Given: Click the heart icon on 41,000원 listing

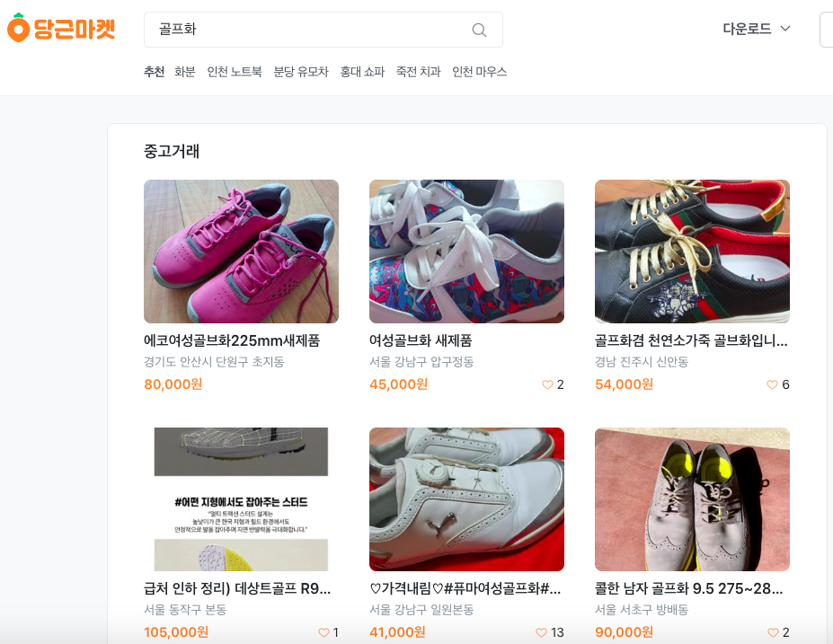Looking at the screenshot, I should [541, 632].
